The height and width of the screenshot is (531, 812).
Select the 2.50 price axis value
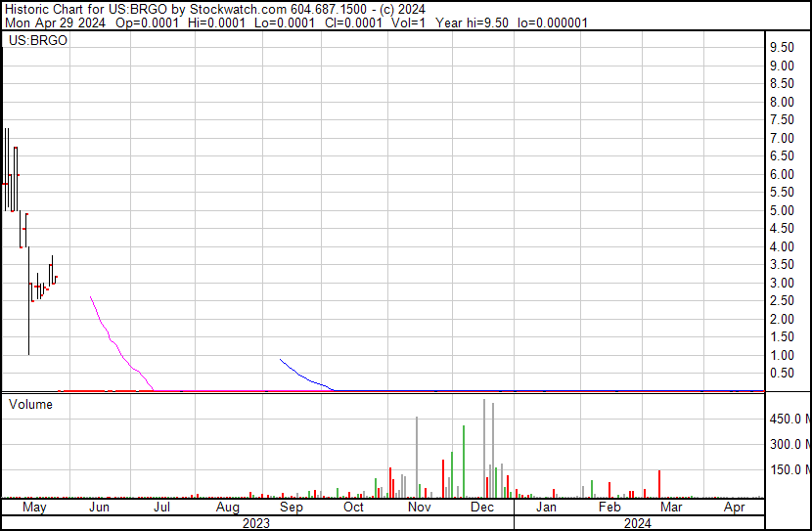pos(782,300)
